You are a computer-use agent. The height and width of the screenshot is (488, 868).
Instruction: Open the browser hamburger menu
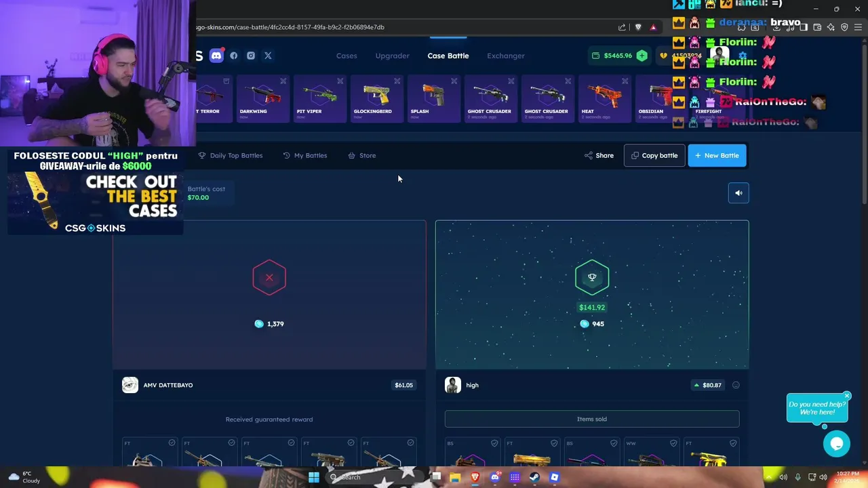click(x=859, y=27)
